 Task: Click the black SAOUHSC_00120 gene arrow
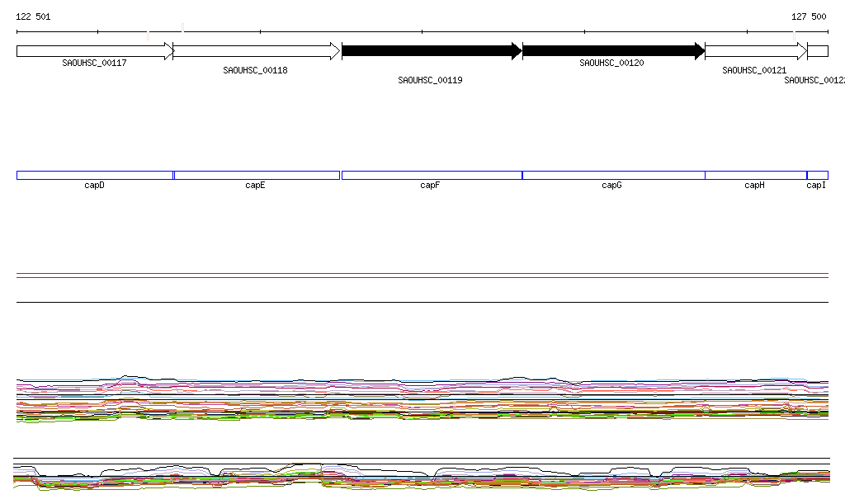[x=612, y=51]
